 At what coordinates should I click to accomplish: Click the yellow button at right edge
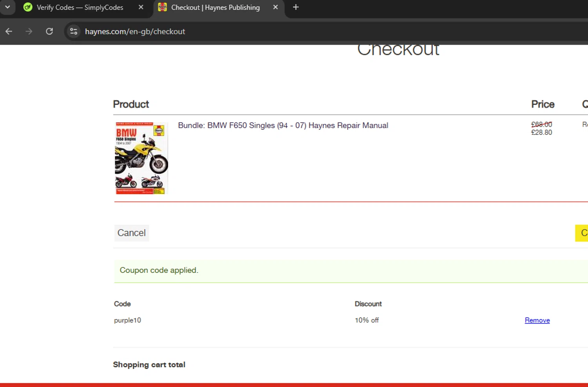click(582, 233)
